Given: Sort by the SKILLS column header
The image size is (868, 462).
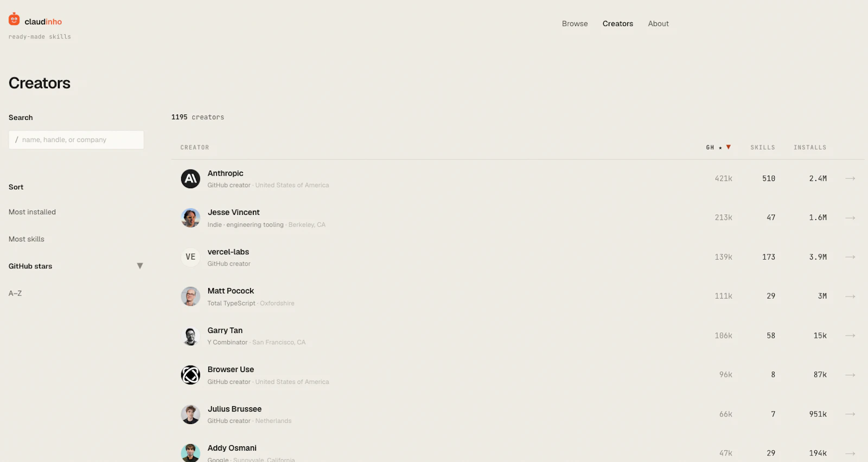Looking at the screenshot, I should coord(763,147).
